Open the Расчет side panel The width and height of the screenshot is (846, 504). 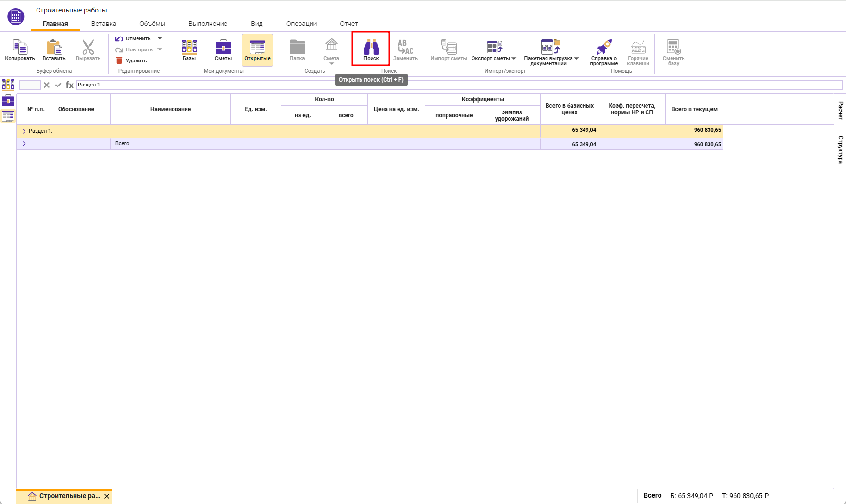coord(840,111)
